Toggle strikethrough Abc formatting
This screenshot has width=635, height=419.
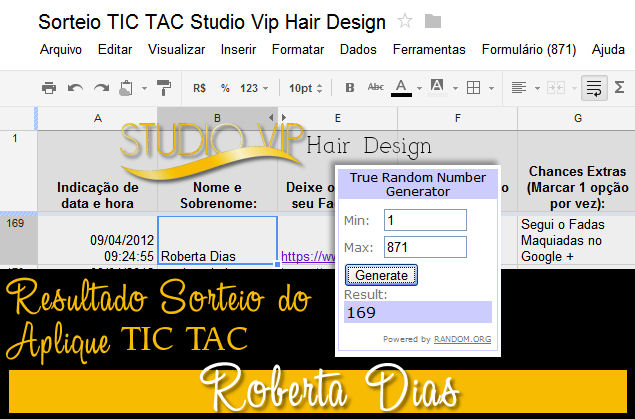(375, 87)
